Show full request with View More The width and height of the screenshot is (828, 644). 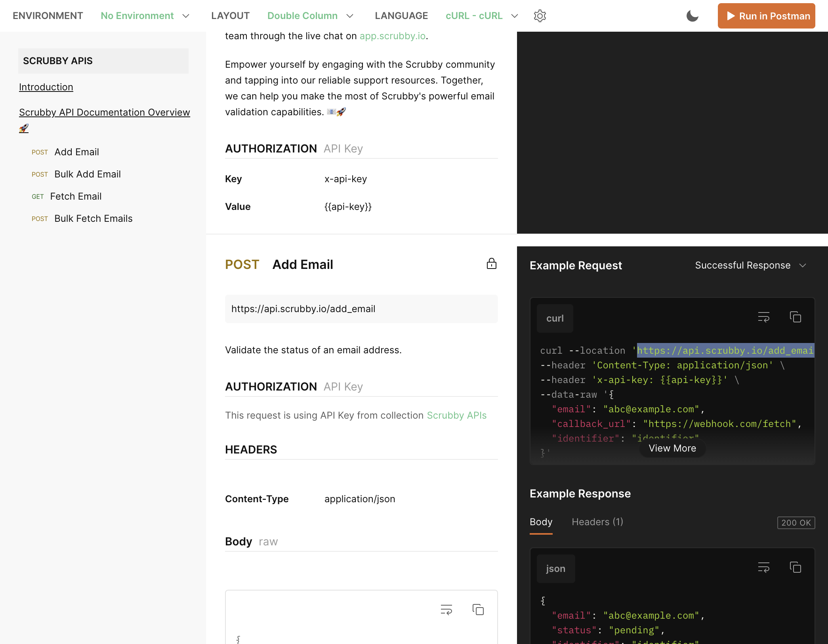point(672,448)
